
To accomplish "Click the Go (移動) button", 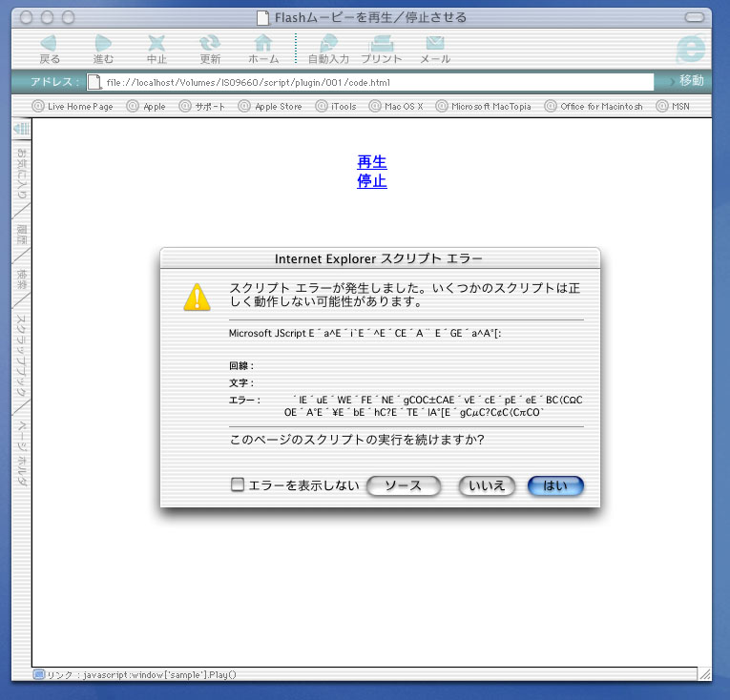I will pyautogui.click(x=687, y=80).
